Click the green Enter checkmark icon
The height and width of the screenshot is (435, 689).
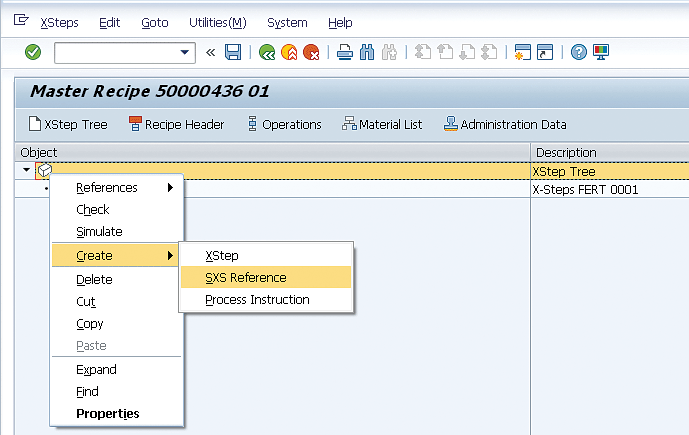tap(33, 52)
